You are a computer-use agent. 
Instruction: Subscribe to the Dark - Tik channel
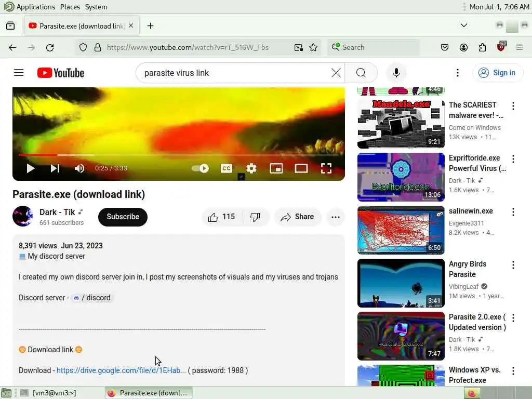point(123,217)
